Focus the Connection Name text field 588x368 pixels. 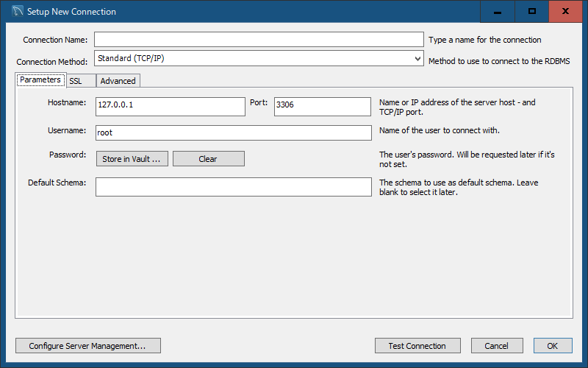[259, 40]
